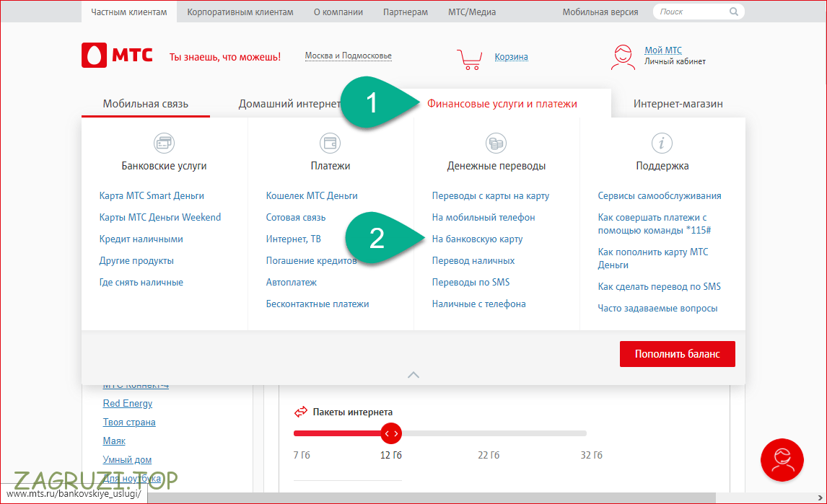Open Сервисы самообслуживания link

(660, 195)
